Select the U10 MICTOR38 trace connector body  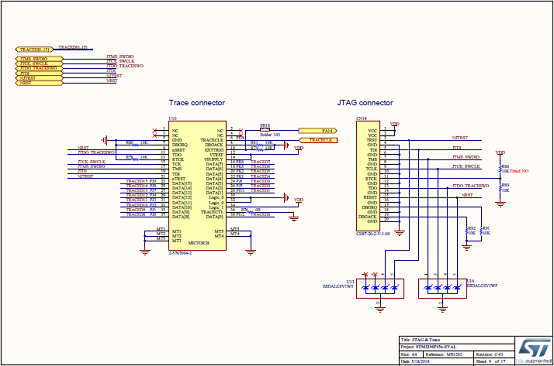pos(197,185)
